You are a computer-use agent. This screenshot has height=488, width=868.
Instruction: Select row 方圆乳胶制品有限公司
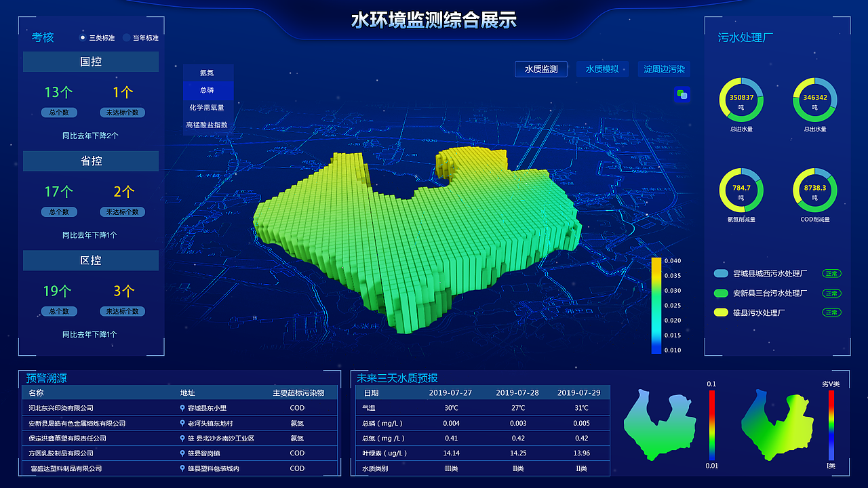[180, 453]
